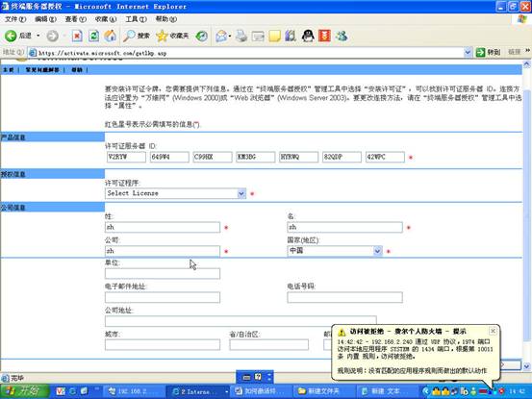Expand the address bar history dropdown
The width and height of the screenshot is (532, 399).
pos(468,52)
